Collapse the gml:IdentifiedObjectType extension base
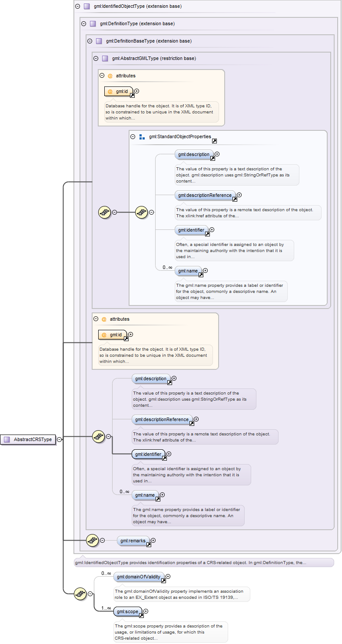Image resolution: width=342 pixels, height=644 pixels. coord(77,7)
